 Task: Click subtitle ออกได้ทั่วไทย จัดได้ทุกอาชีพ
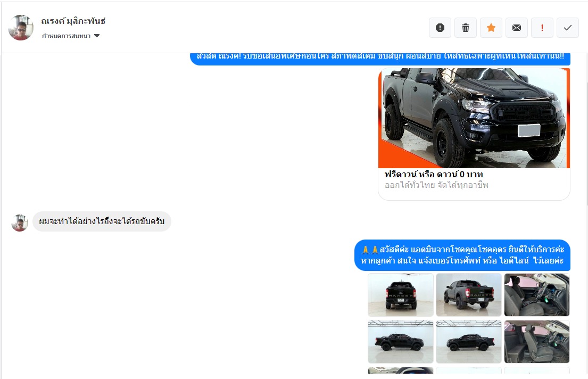pos(436,185)
